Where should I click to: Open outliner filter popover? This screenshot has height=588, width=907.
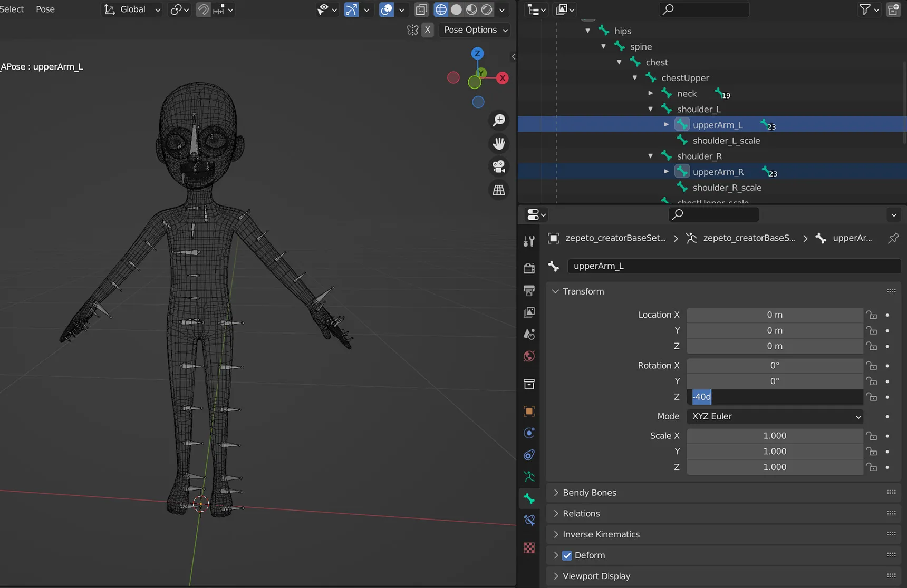(x=869, y=9)
